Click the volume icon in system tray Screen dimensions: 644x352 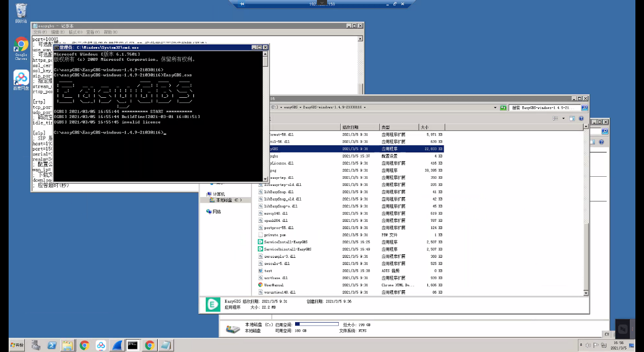point(588,345)
